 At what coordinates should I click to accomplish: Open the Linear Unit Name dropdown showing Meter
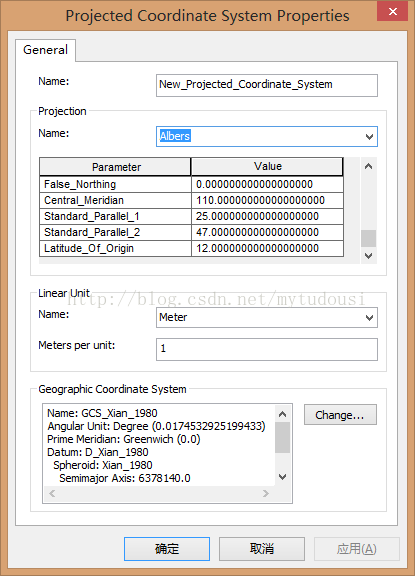[267, 317]
